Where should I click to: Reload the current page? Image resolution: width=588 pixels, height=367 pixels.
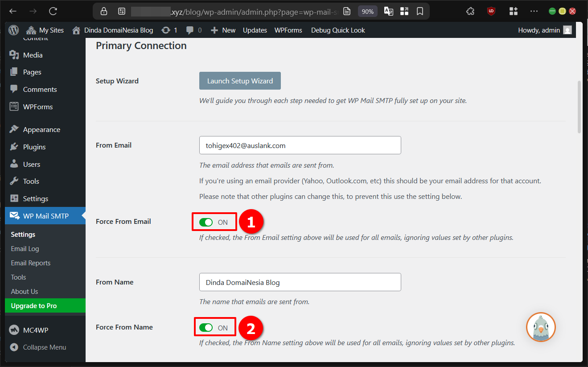pyautogui.click(x=53, y=11)
